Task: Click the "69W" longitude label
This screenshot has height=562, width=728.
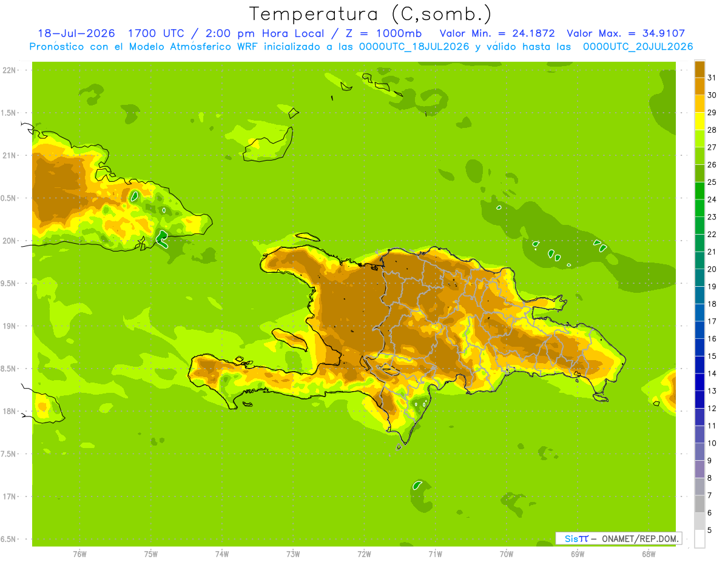Action: 578,554
